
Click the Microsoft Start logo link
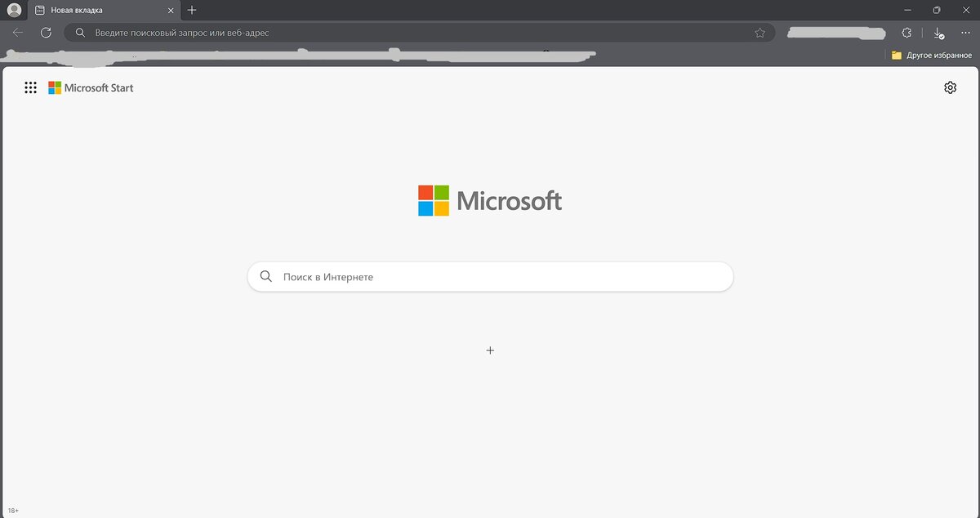point(91,87)
